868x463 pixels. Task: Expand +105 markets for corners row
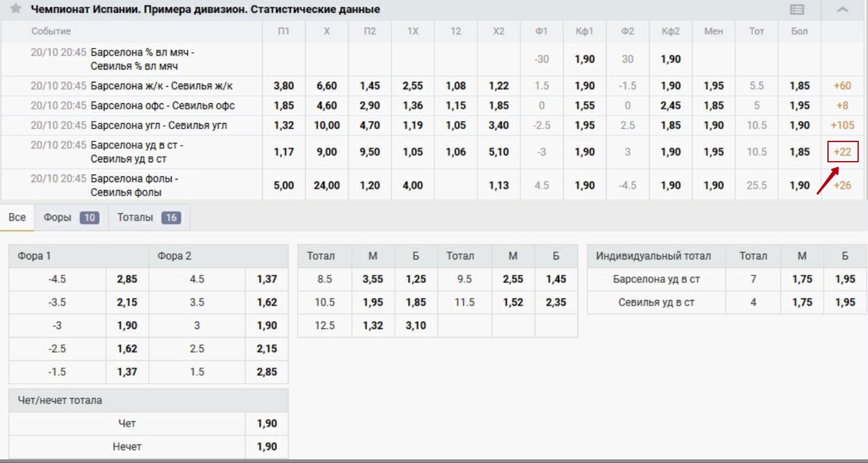[x=842, y=125]
